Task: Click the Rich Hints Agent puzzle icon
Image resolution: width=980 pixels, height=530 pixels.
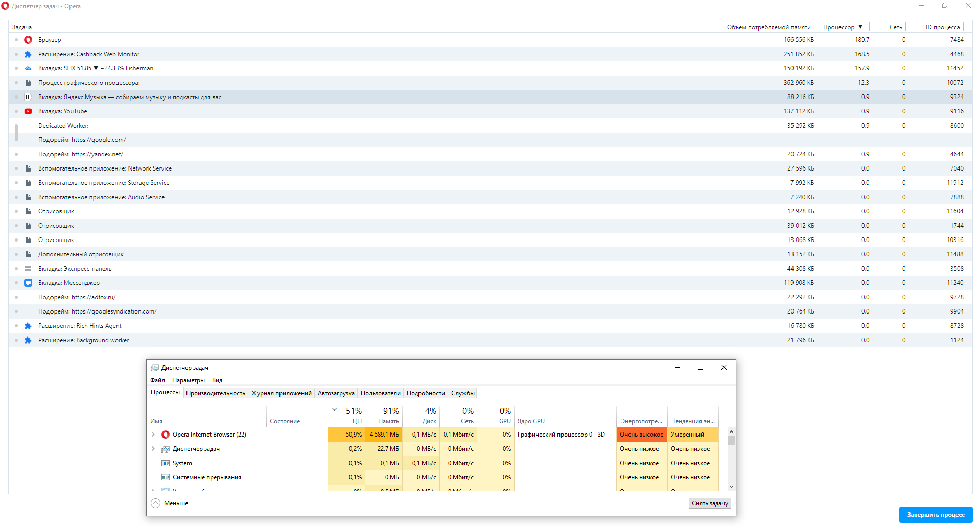Action: [28, 326]
